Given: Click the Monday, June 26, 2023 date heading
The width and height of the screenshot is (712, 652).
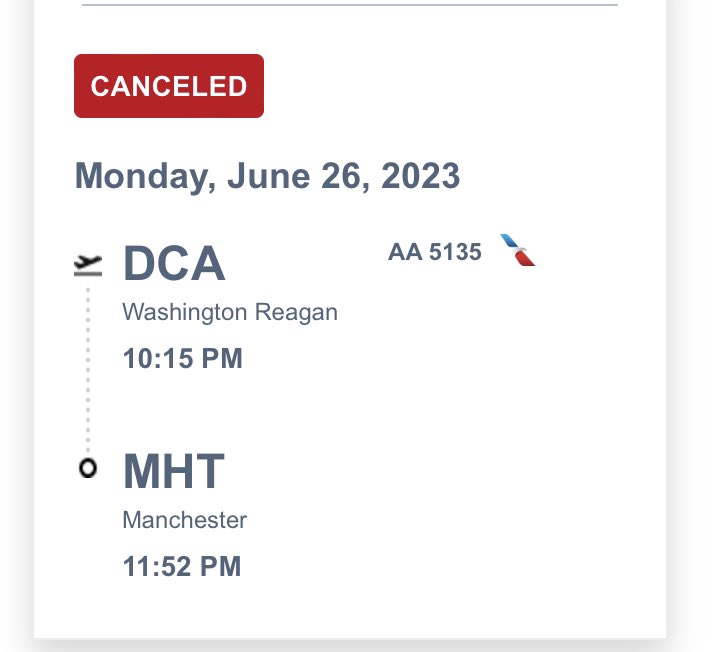Looking at the screenshot, I should click(267, 177).
